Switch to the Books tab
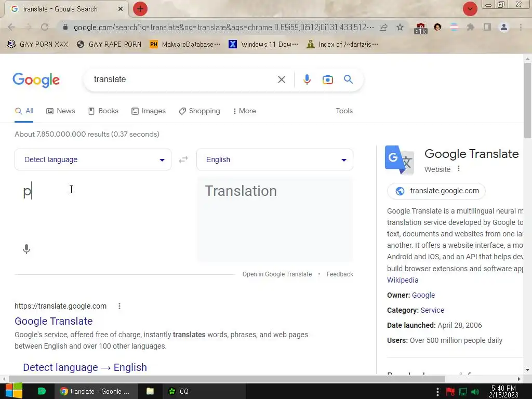 click(103, 111)
